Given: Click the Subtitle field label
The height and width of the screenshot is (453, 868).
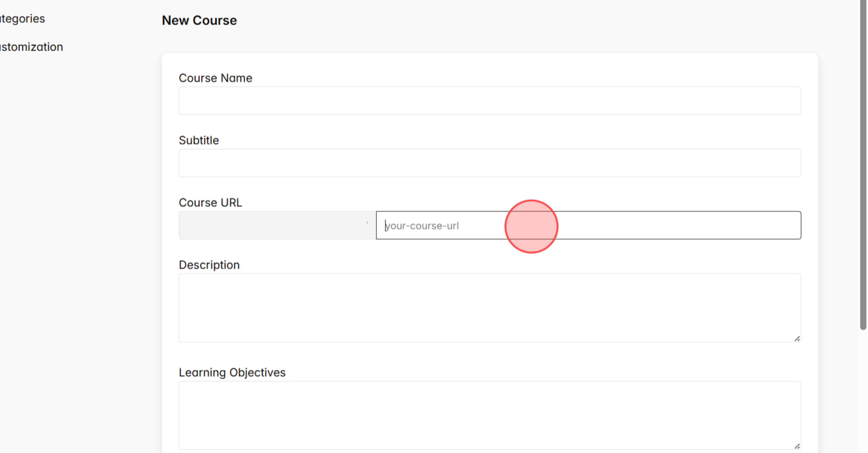Looking at the screenshot, I should tap(199, 140).
